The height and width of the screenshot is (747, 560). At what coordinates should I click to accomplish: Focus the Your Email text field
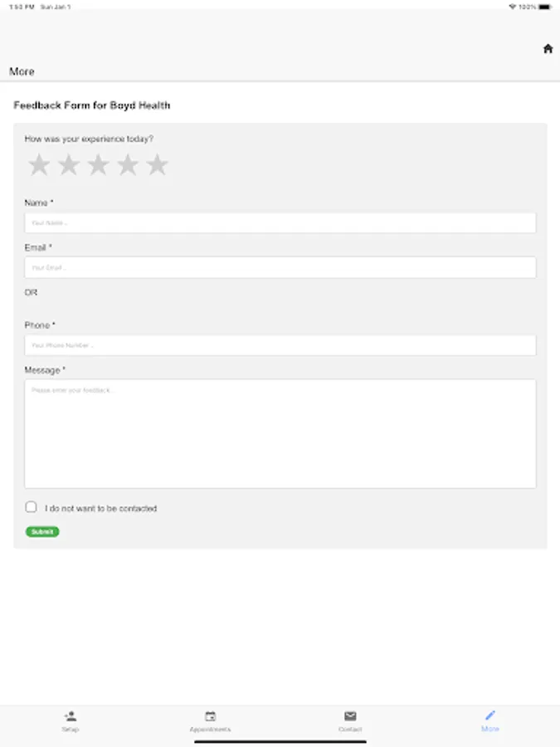pyautogui.click(x=280, y=268)
